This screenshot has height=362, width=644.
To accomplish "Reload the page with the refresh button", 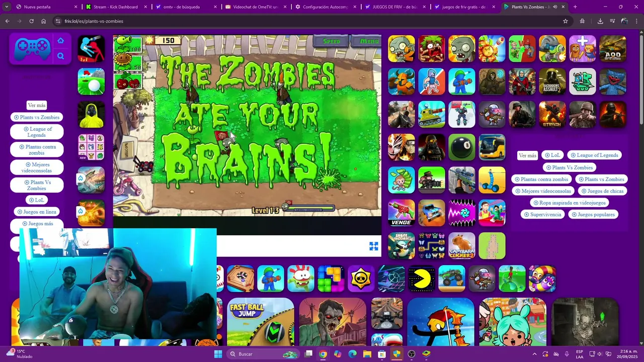I will click(x=31, y=21).
